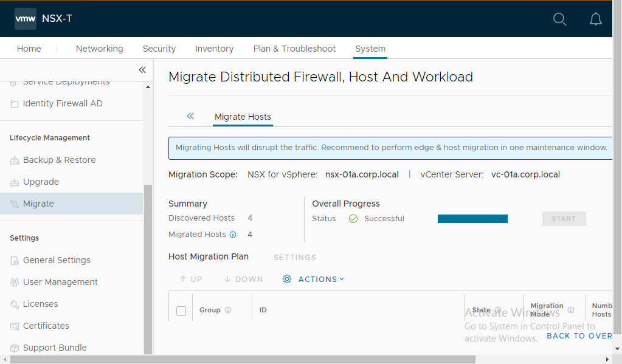Image resolution: width=622 pixels, height=364 pixels.
Task: Expand the ACTIONS dropdown menu
Action: (x=321, y=279)
